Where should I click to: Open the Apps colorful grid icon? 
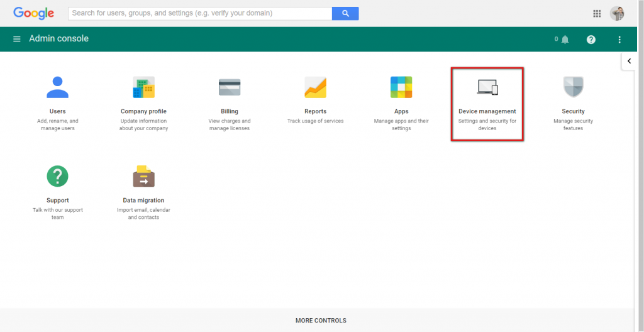click(x=401, y=87)
